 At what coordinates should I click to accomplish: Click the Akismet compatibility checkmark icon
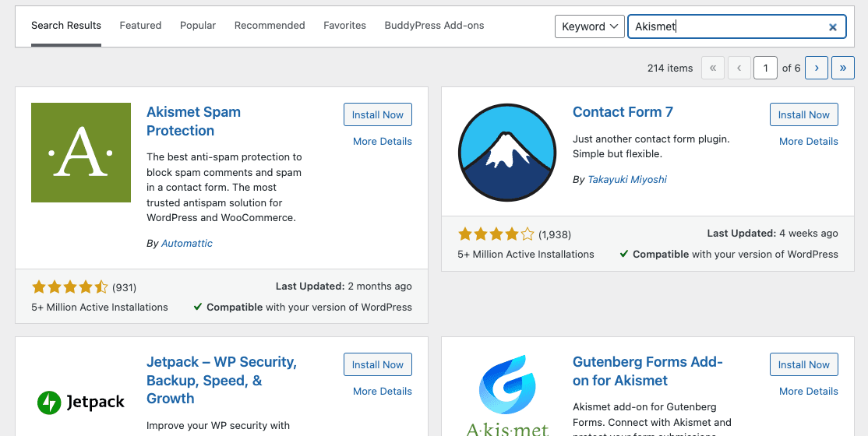click(198, 307)
